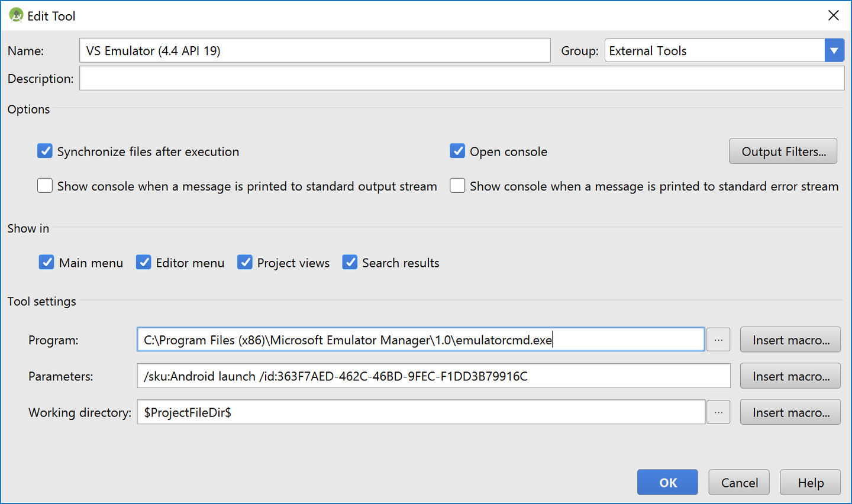Viewport: 852px width, 504px height.
Task: Browse for working directory with ellipsis button
Action: [x=718, y=412]
